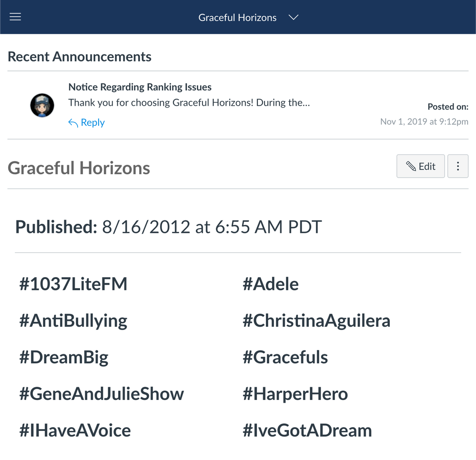Open the hamburger navigation menu
The image size is (476, 460).
[15, 17]
